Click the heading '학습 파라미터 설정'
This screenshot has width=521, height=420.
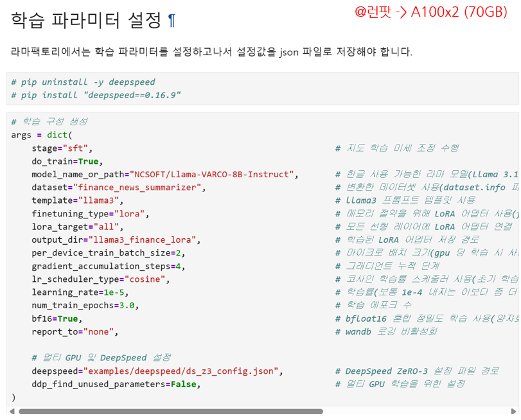(x=86, y=21)
